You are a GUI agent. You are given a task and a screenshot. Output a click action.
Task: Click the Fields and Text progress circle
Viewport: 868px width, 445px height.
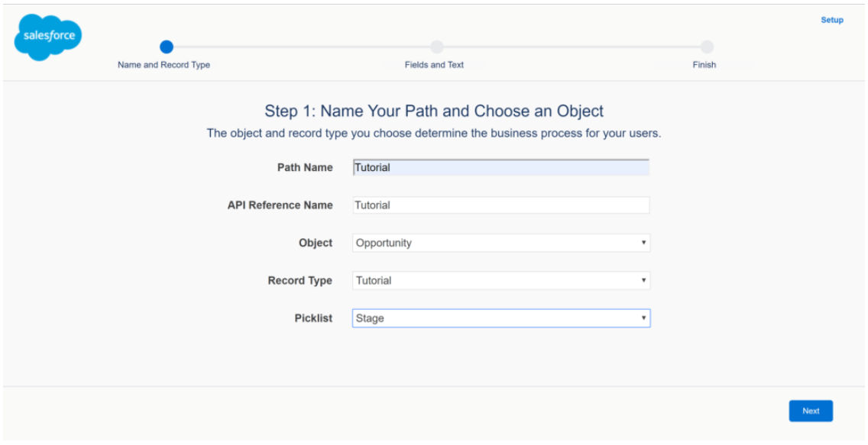(436, 46)
